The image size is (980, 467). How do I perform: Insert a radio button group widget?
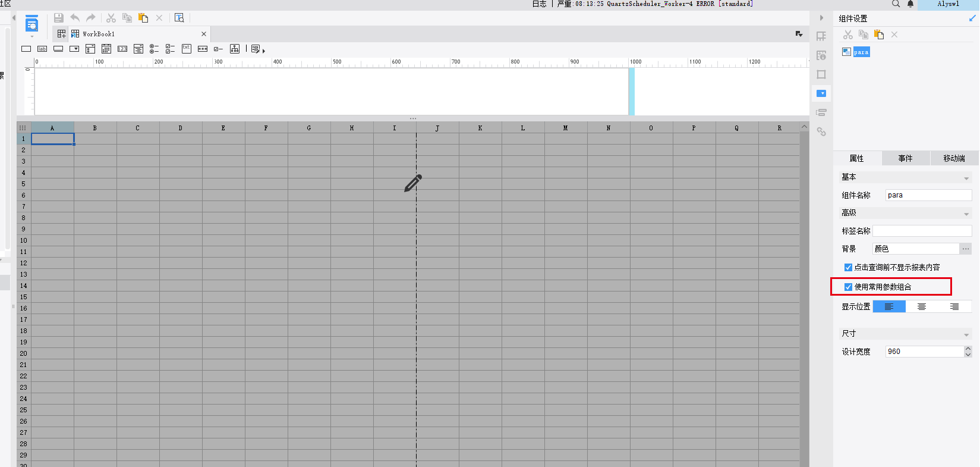coord(154,49)
